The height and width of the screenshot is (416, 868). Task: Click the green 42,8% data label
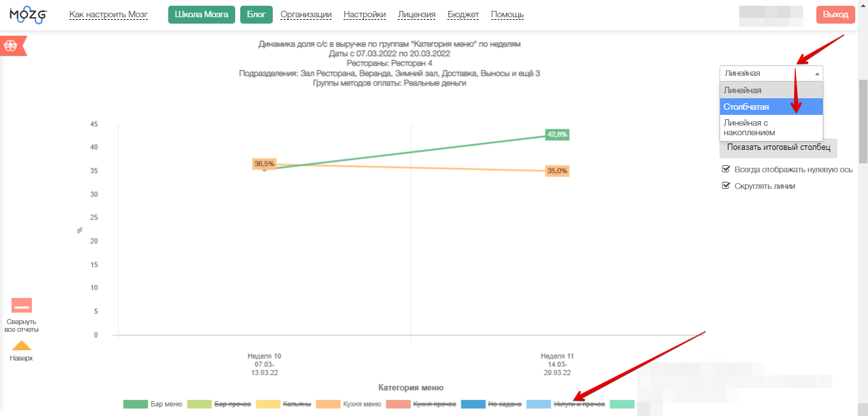557,135
